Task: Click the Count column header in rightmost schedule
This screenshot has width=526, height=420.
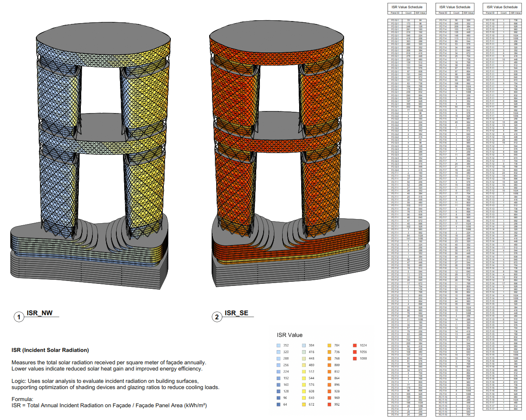Action: (503, 13)
